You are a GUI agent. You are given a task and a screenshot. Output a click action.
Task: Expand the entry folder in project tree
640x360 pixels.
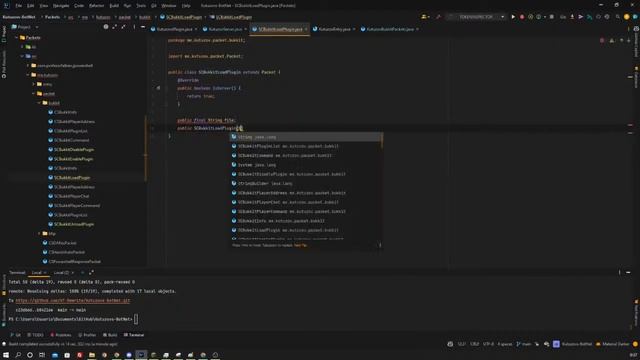tap(33, 84)
